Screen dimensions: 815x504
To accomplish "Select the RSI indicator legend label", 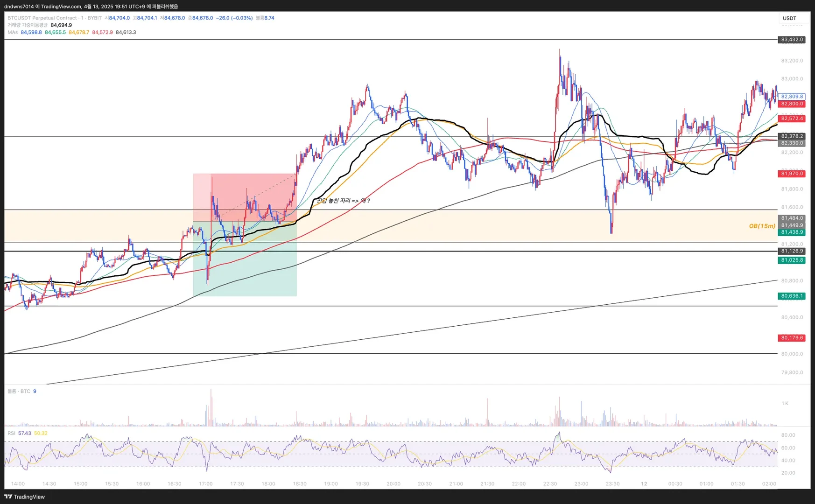I will click(11, 433).
